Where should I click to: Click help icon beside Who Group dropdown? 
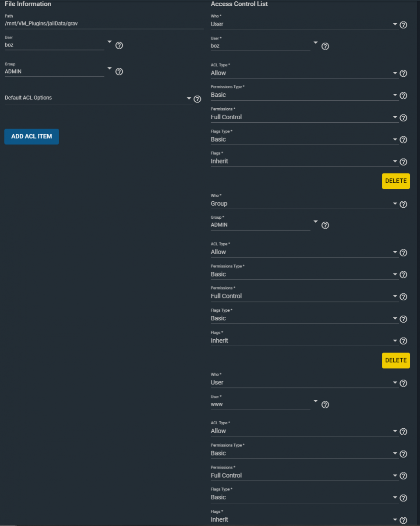403,204
